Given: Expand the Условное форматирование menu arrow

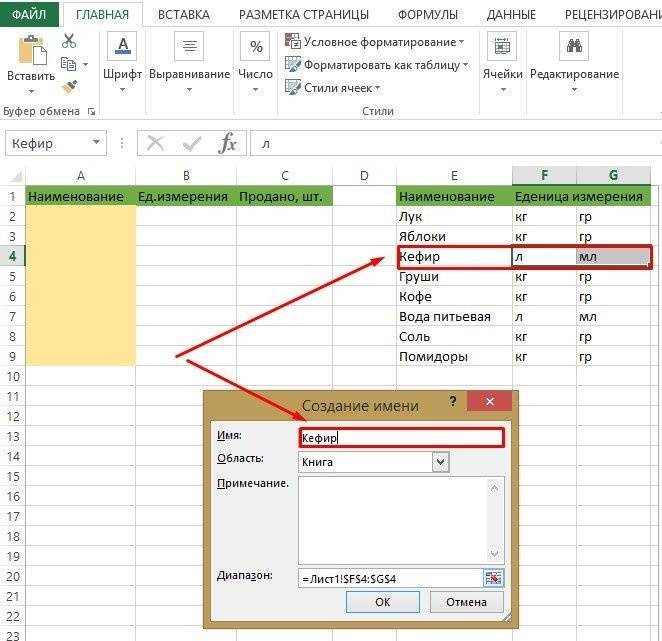Looking at the screenshot, I should (x=461, y=42).
